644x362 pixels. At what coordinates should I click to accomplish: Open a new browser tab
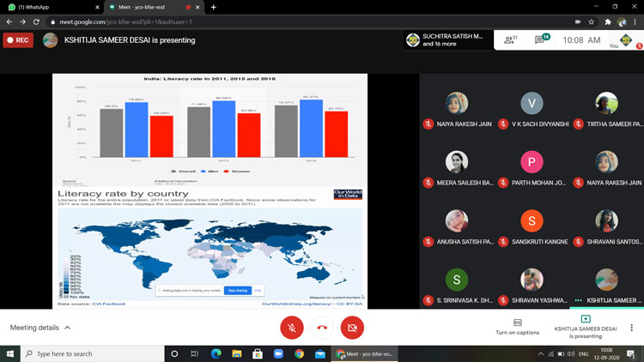click(213, 7)
